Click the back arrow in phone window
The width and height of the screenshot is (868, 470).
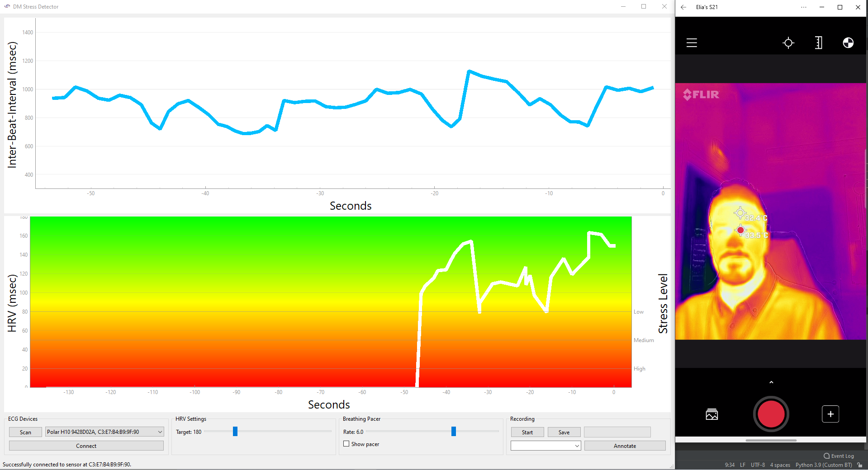tap(683, 7)
